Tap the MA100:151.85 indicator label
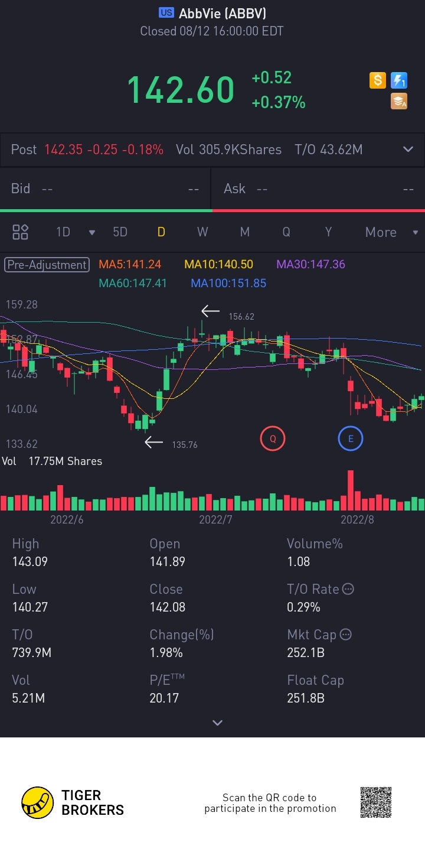This screenshot has height=868, width=425. (228, 284)
